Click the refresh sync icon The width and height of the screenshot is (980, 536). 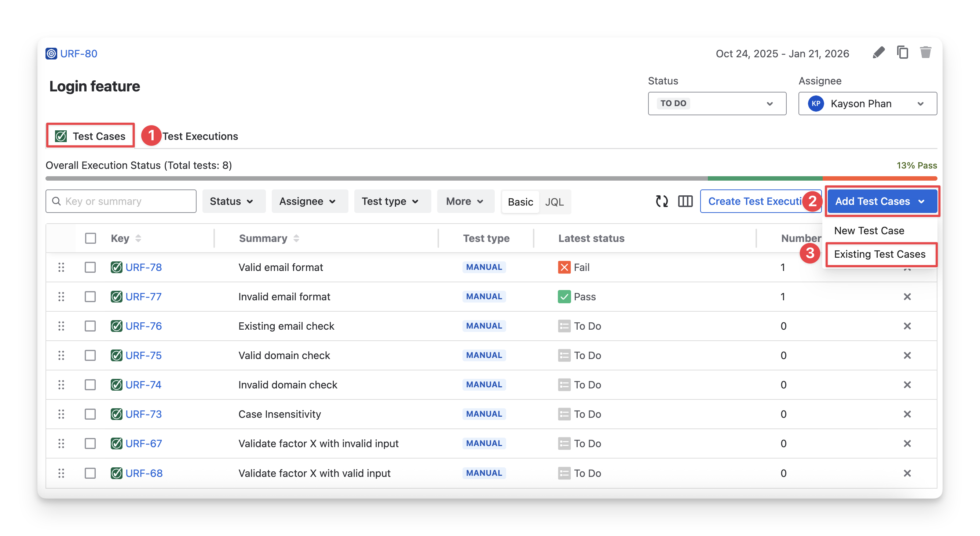[x=662, y=201]
